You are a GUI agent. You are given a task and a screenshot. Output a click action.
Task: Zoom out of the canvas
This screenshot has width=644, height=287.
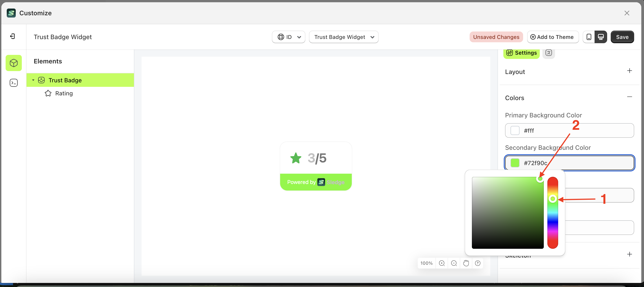pos(454,263)
